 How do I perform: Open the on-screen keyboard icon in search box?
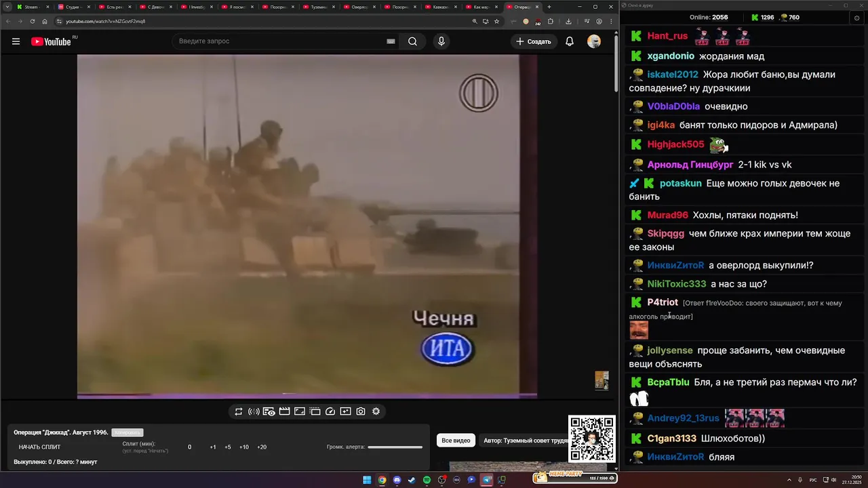point(391,41)
